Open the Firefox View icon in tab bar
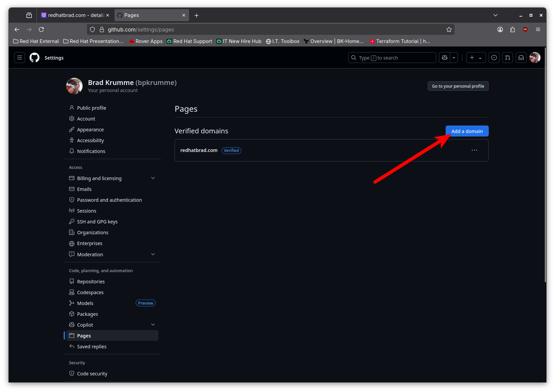The width and height of the screenshot is (555, 392). [x=29, y=15]
